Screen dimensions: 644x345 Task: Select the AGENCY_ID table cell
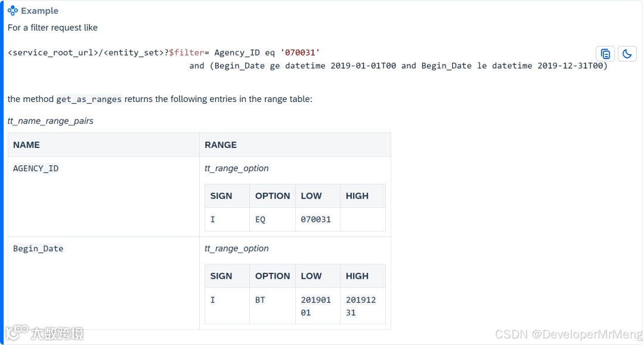(36, 168)
